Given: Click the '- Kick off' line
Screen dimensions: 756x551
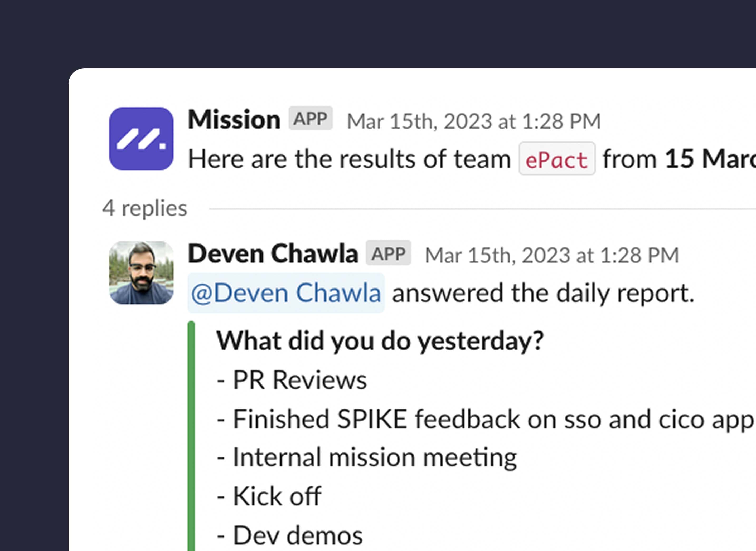Looking at the screenshot, I should [269, 496].
